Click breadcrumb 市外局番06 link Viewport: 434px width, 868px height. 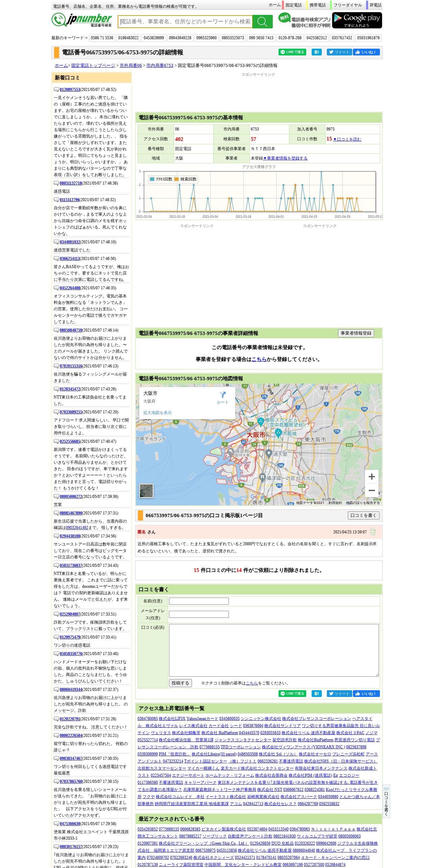click(131, 66)
